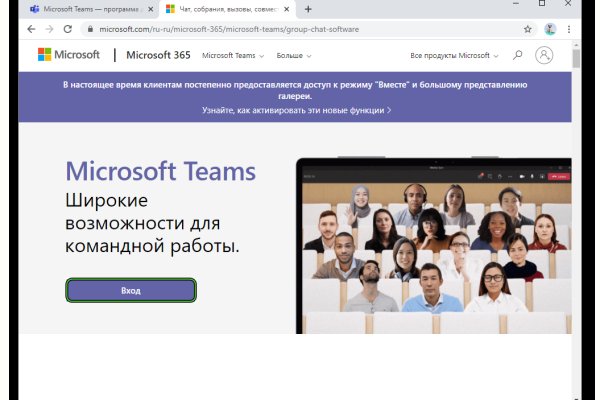
Task: Open the site search magnifier icon
Action: 517,55
